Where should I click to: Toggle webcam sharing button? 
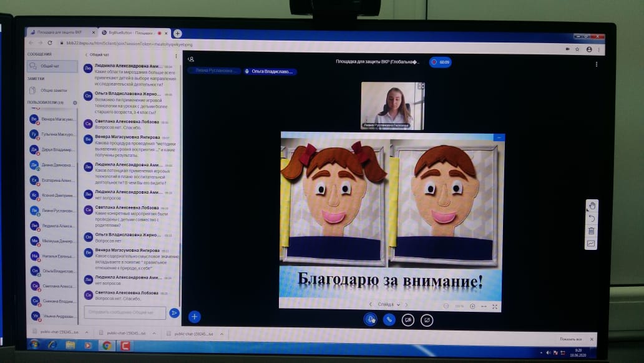pyautogui.click(x=408, y=320)
